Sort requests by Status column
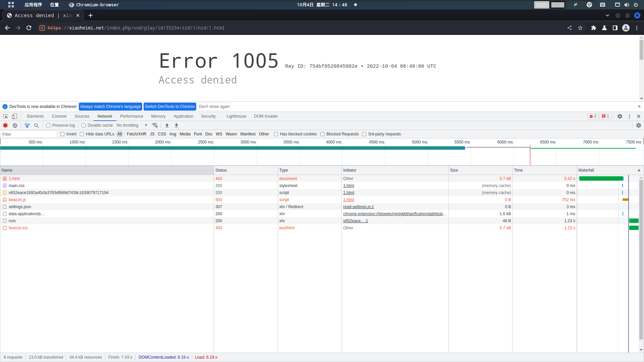 click(x=246, y=170)
